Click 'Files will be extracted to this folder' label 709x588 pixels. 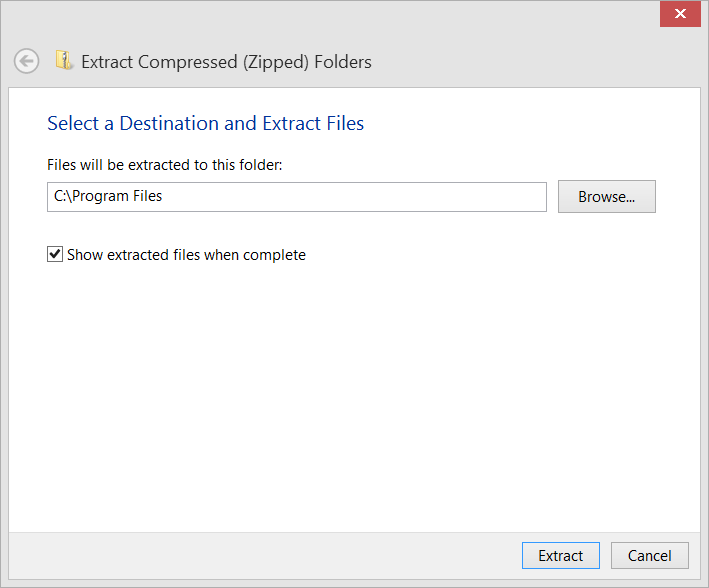point(165,165)
